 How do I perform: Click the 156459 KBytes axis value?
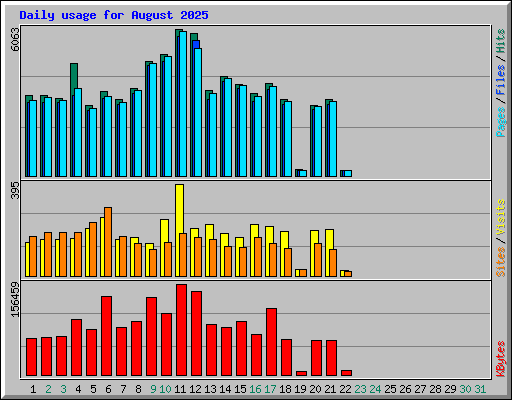click(x=15, y=299)
